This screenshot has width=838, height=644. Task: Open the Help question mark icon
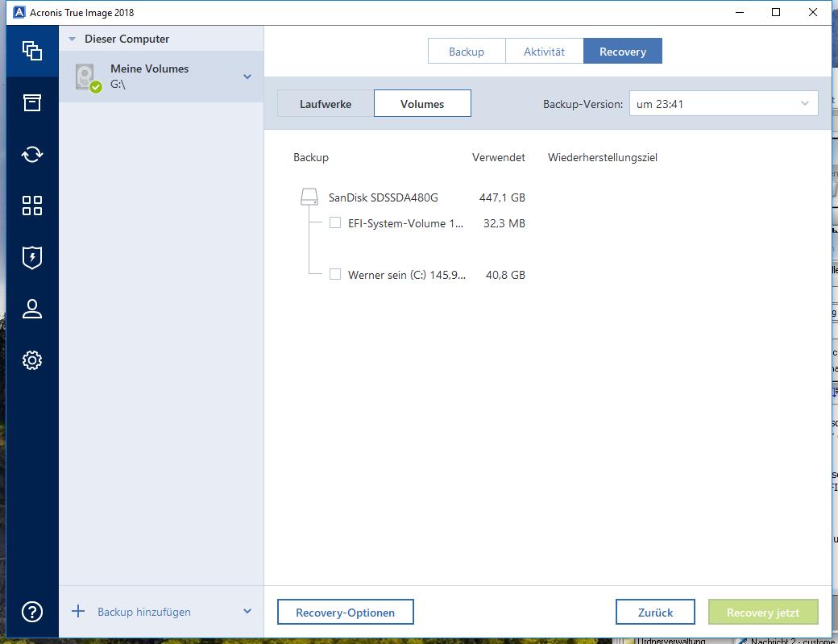32,612
